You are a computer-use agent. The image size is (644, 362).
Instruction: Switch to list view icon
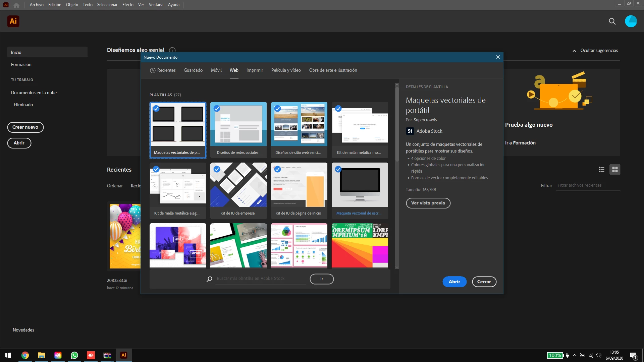[601, 170]
